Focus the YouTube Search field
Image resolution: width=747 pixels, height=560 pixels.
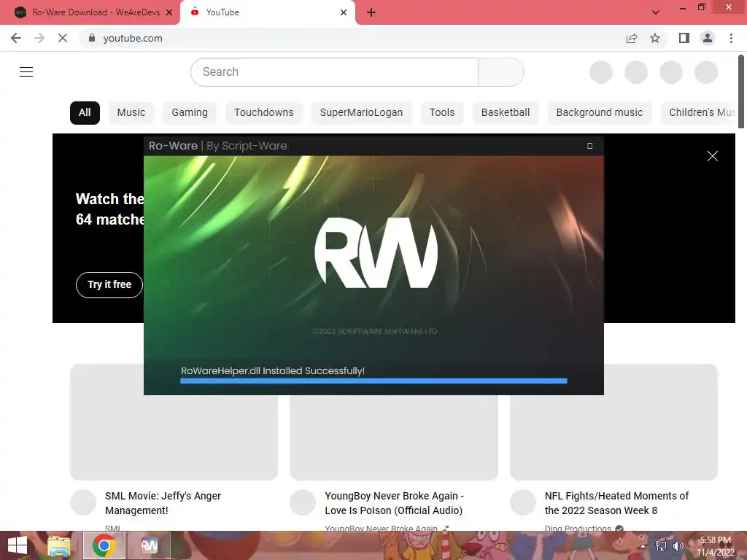point(334,72)
